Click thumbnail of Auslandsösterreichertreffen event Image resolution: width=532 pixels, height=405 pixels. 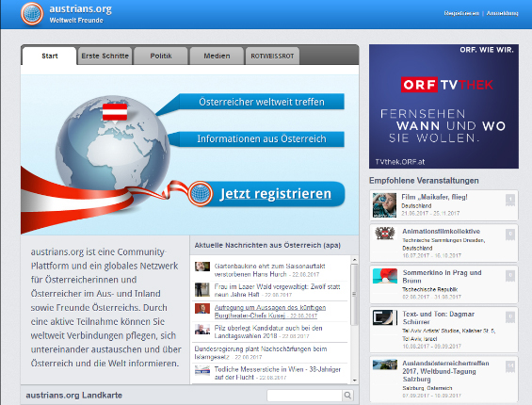[x=385, y=364]
